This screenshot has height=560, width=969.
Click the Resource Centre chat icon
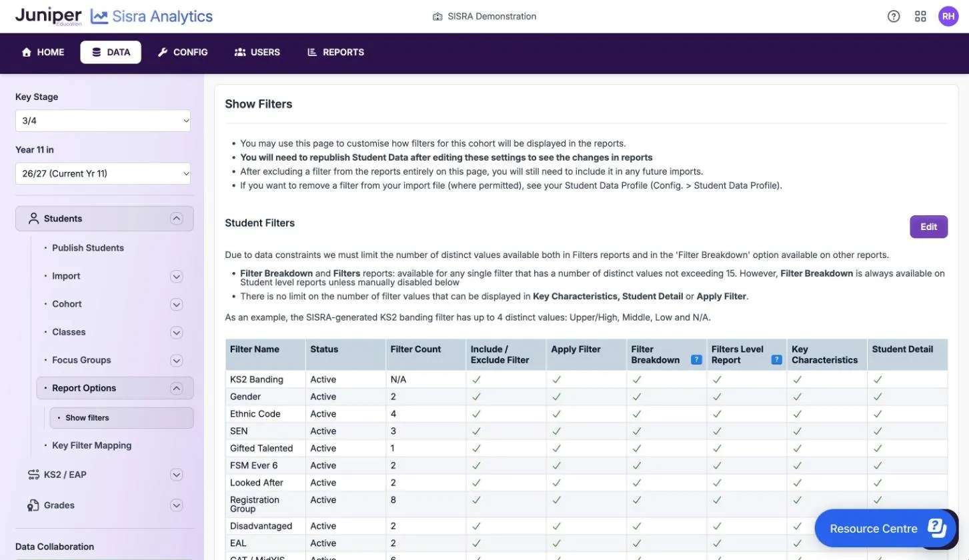[x=937, y=528]
